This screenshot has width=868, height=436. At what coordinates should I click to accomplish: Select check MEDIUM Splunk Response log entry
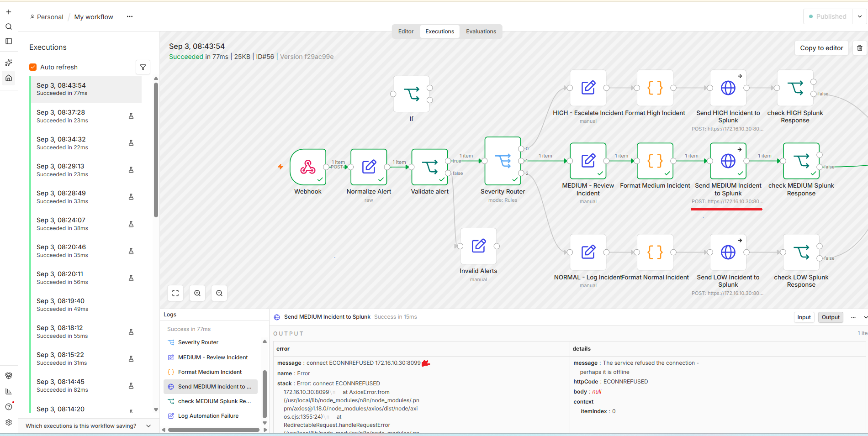(211, 401)
